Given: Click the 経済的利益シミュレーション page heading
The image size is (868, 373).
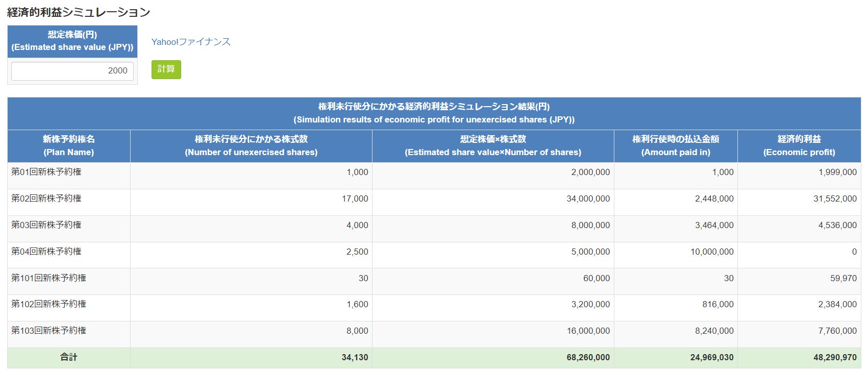Looking at the screenshot, I should [x=79, y=12].
